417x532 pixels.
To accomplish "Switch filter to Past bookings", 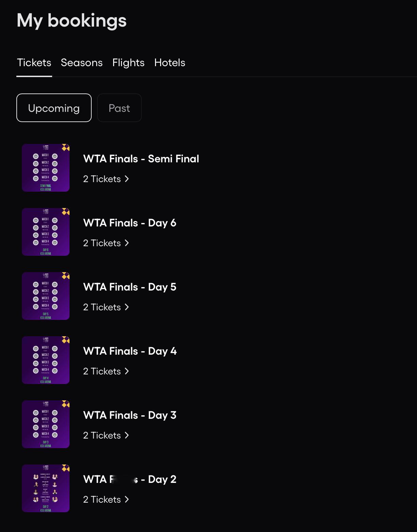I will click(119, 108).
